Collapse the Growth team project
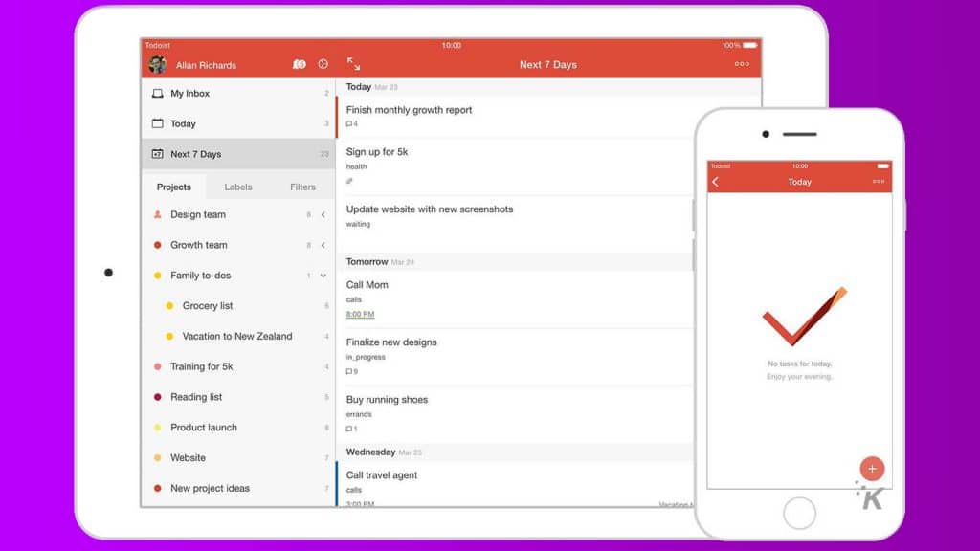This screenshot has height=551, width=980. [x=322, y=245]
